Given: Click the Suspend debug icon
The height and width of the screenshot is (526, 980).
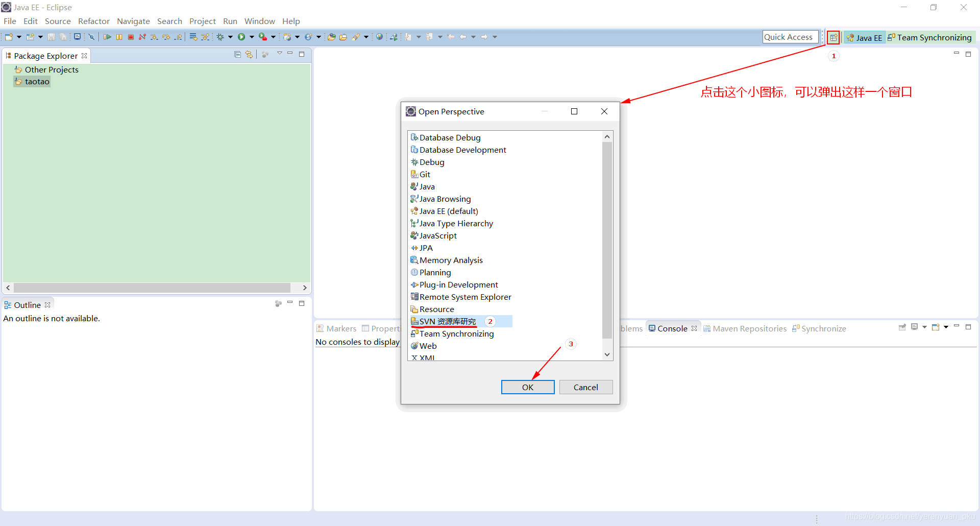Looking at the screenshot, I should 119,37.
